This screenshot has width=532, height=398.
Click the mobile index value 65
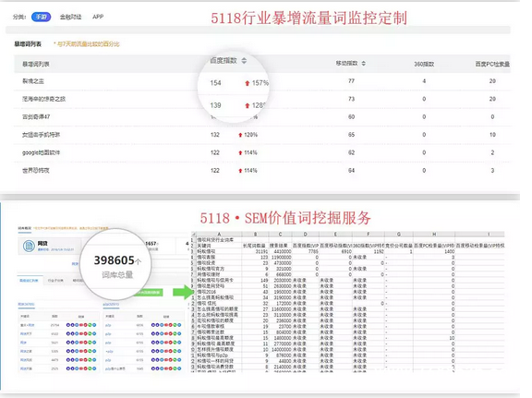click(x=351, y=135)
